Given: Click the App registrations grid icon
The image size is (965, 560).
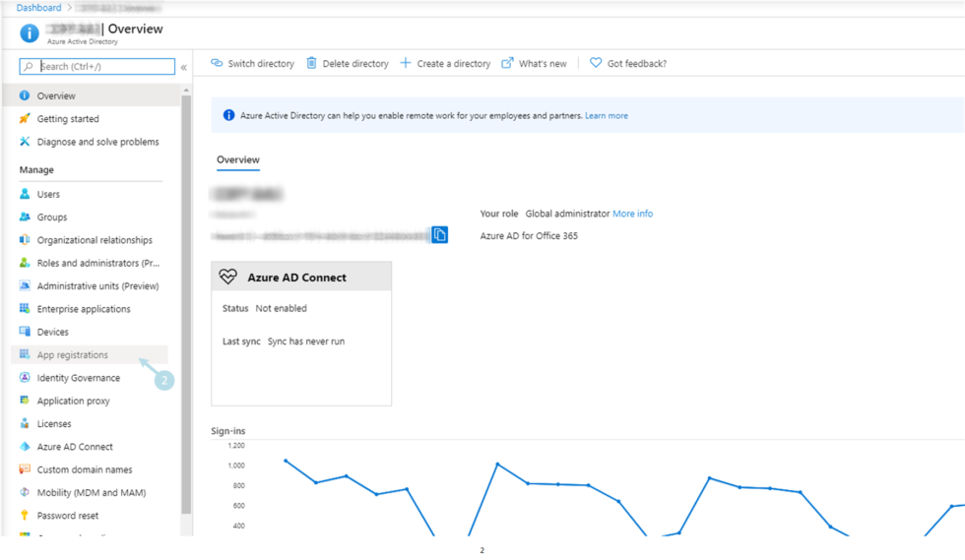Looking at the screenshot, I should point(25,354).
